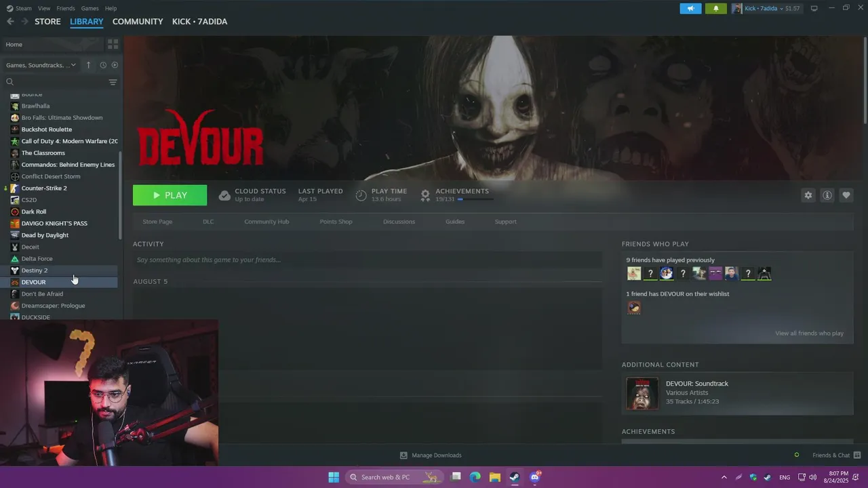This screenshot has height=488, width=868.
Task: Open the DEVOUR Soundtrack thumbnail
Action: 642,394
